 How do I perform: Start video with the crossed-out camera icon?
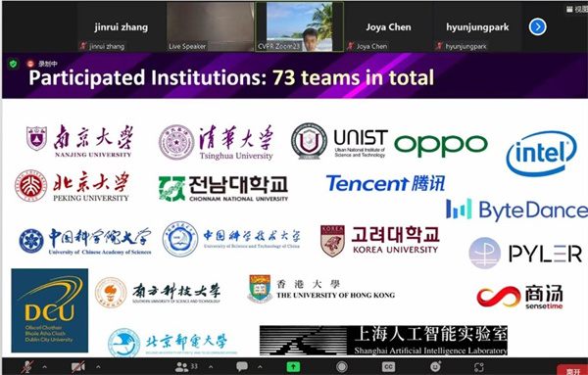pyautogui.click(x=78, y=366)
